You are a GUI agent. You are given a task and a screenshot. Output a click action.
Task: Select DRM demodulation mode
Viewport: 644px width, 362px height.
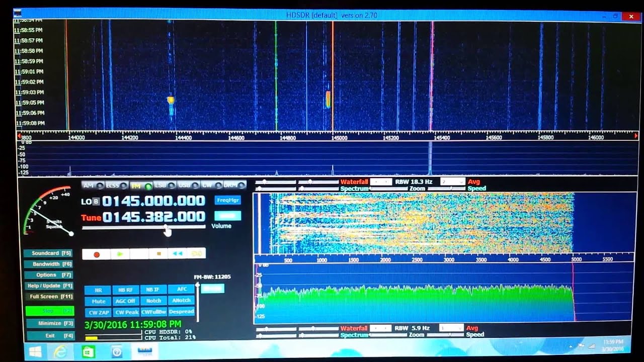[234, 186]
